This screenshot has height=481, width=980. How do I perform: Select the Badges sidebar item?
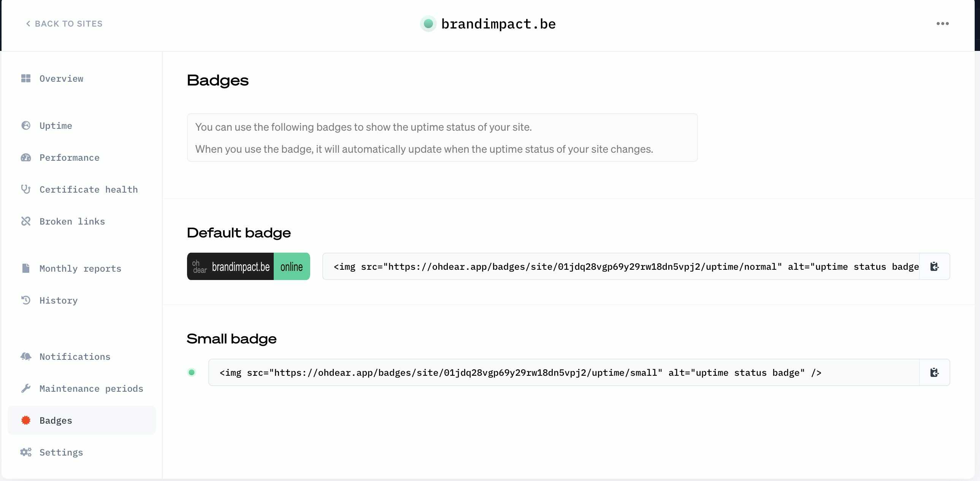(x=56, y=421)
